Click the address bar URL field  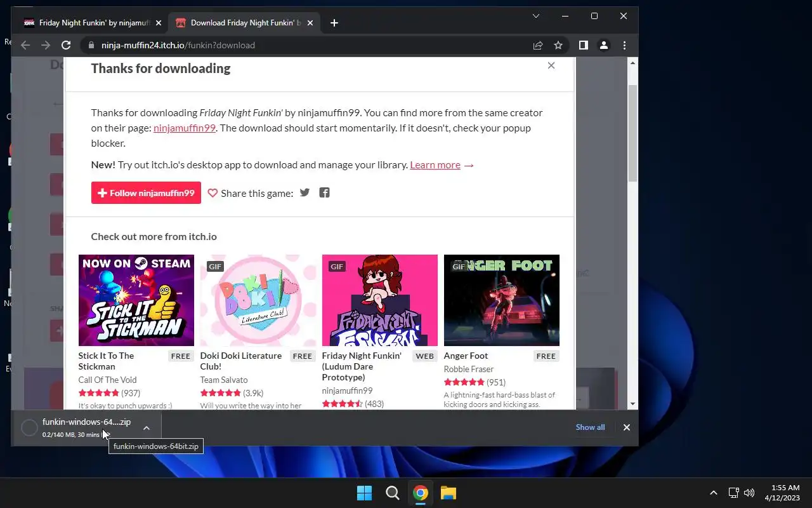(311, 45)
